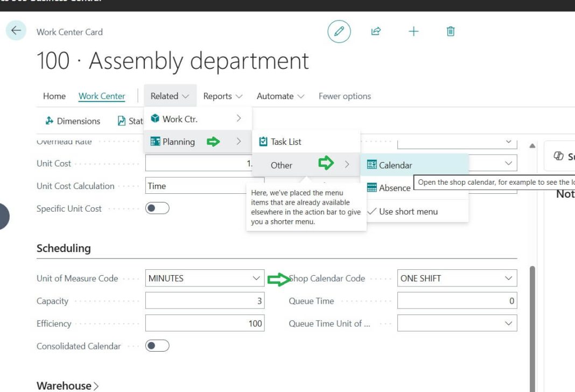This screenshot has width=575, height=392.
Task: Click the plus icon to create new record
Action: tap(413, 31)
